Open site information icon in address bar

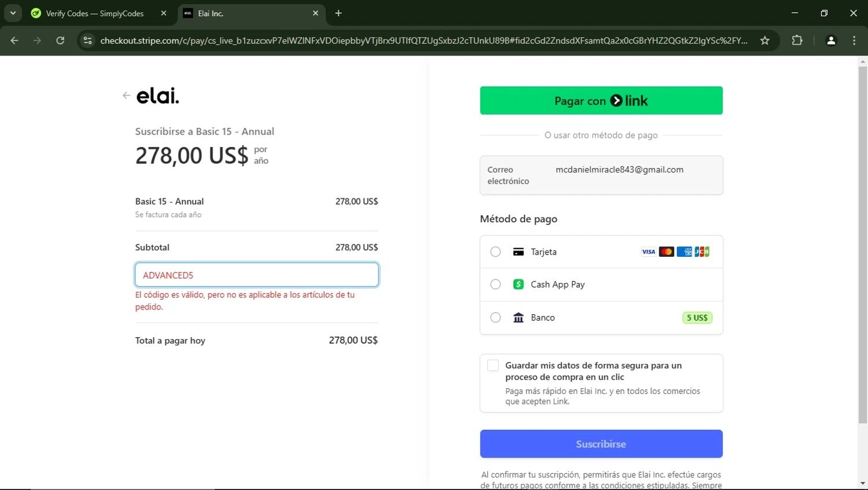point(87,40)
